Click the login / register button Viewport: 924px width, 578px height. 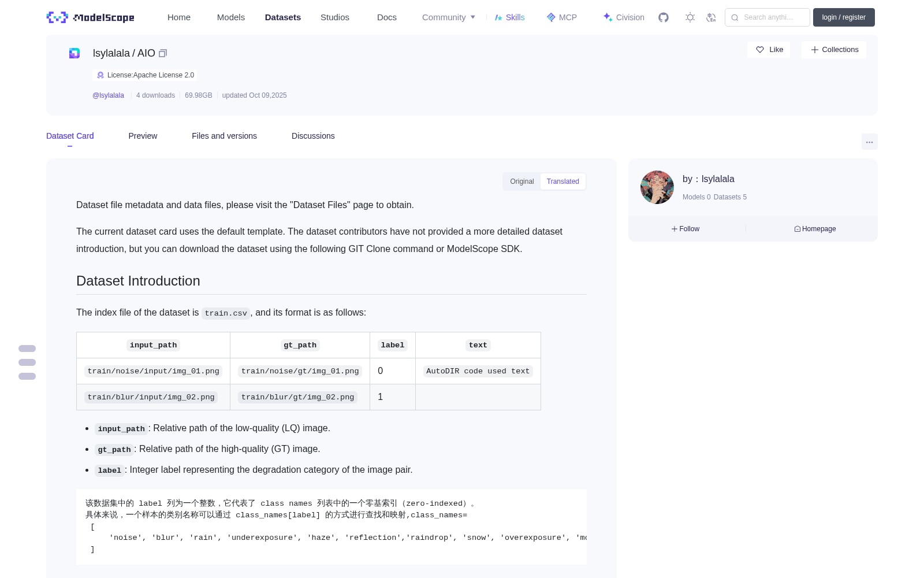(x=844, y=17)
